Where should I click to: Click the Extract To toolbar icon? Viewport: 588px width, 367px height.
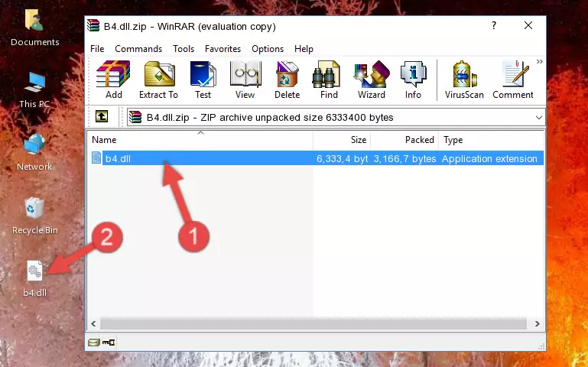(x=158, y=80)
